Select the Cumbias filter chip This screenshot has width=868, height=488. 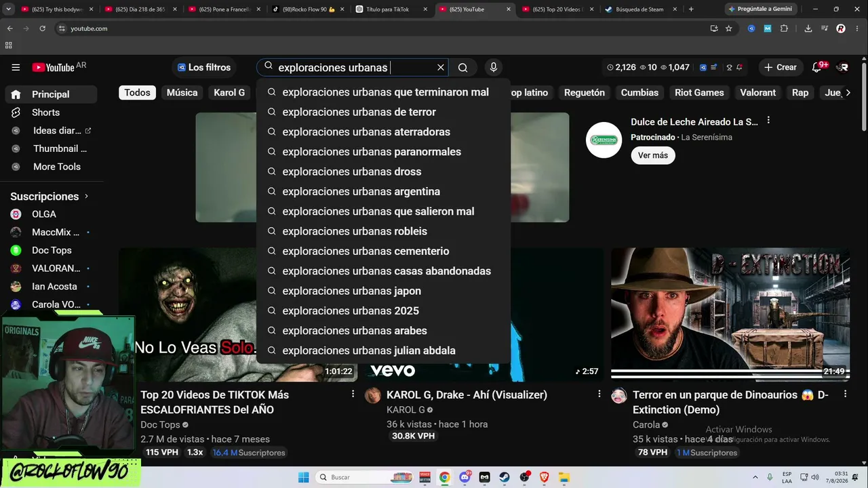pyautogui.click(x=639, y=93)
